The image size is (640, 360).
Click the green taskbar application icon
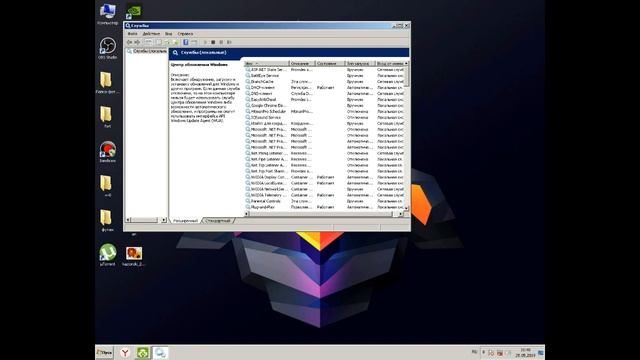pyautogui.click(x=142, y=353)
